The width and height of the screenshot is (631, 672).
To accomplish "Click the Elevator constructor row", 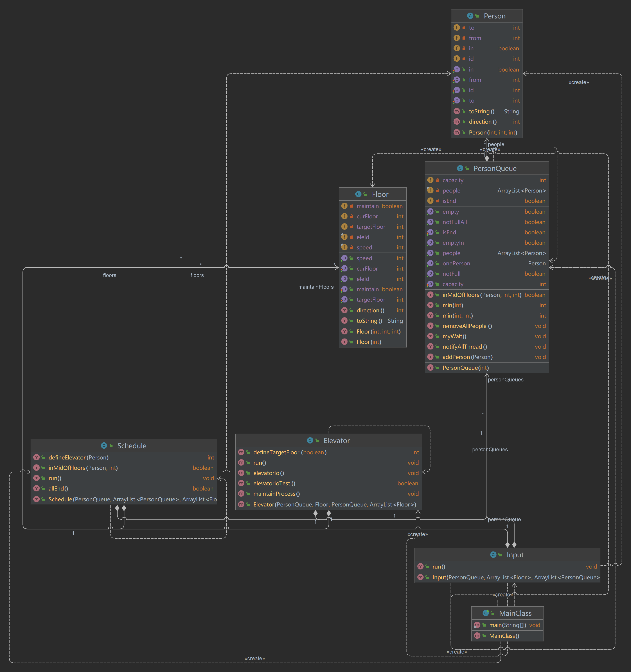I will [x=329, y=504].
